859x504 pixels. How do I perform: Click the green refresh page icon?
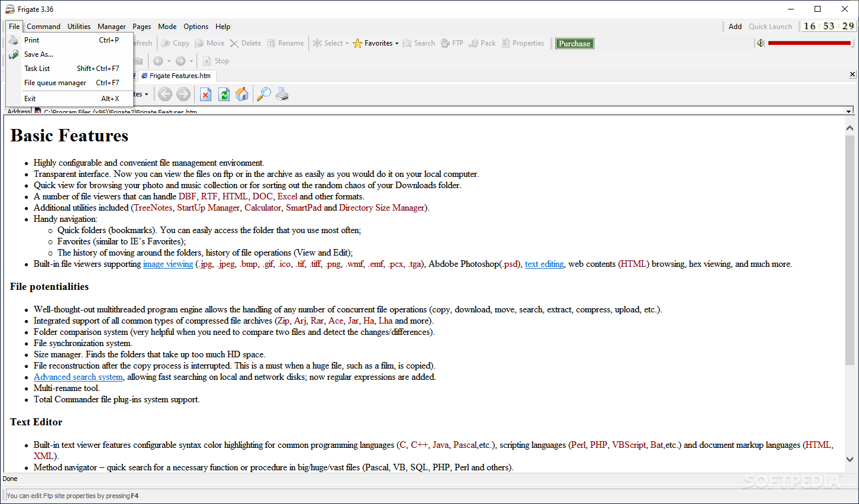click(x=224, y=94)
